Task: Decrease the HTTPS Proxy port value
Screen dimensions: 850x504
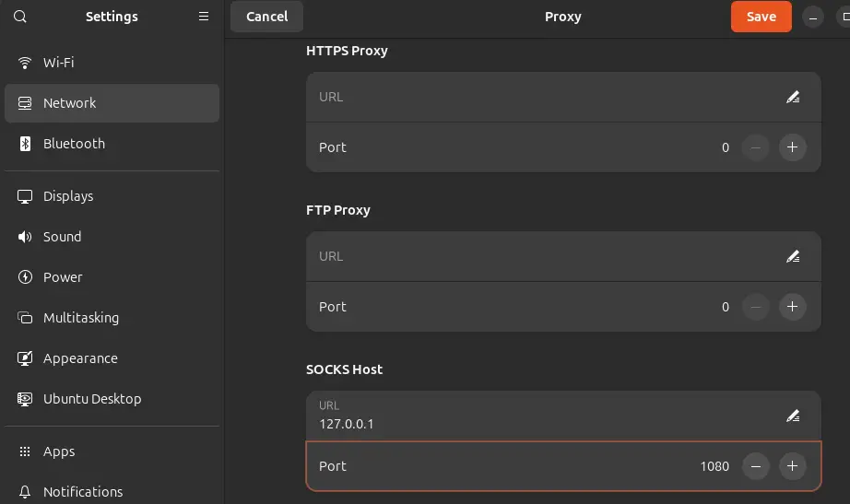Action: (756, 147)
